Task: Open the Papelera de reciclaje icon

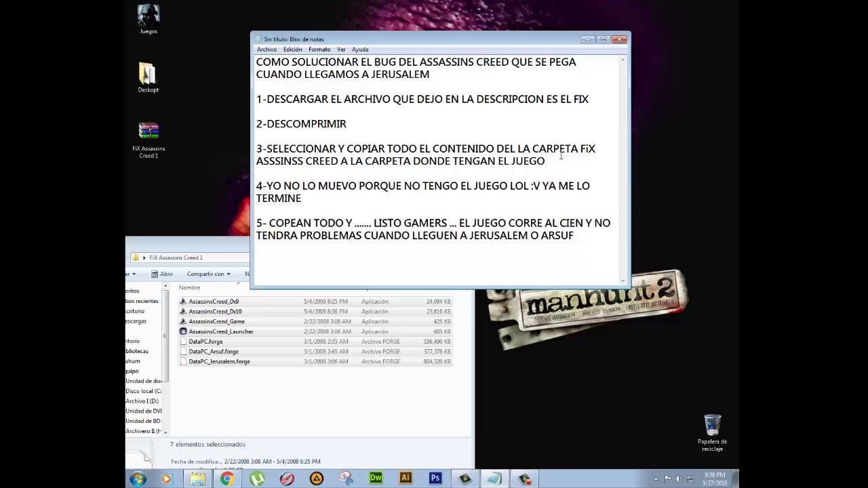Action: pos(712,433)
